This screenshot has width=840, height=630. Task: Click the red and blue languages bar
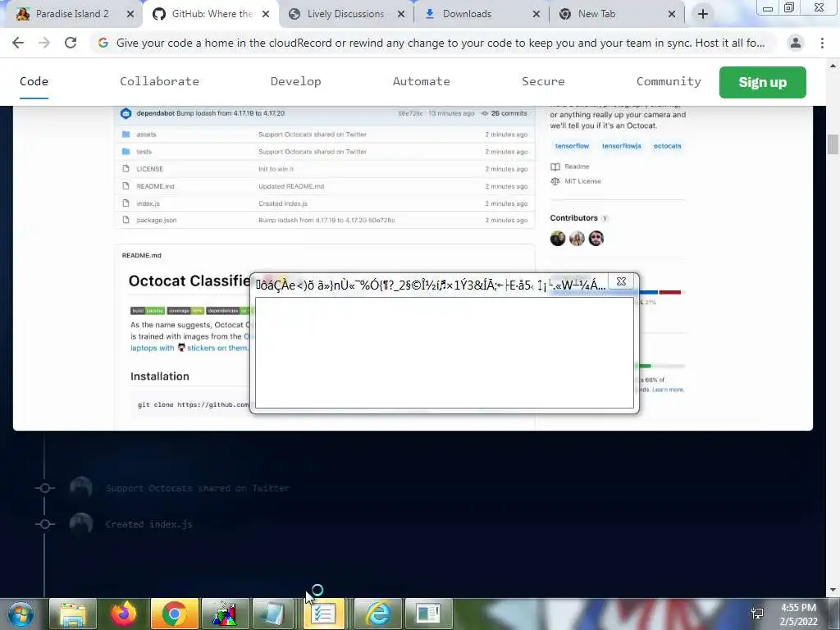(x=660, y=293)
